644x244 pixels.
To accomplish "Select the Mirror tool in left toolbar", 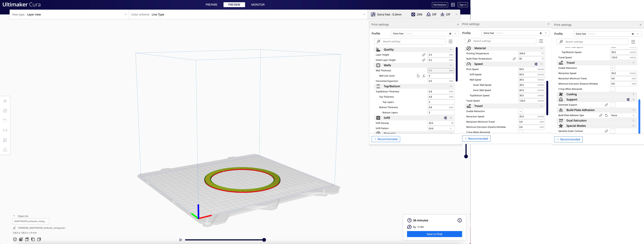I will coord(5,130).
